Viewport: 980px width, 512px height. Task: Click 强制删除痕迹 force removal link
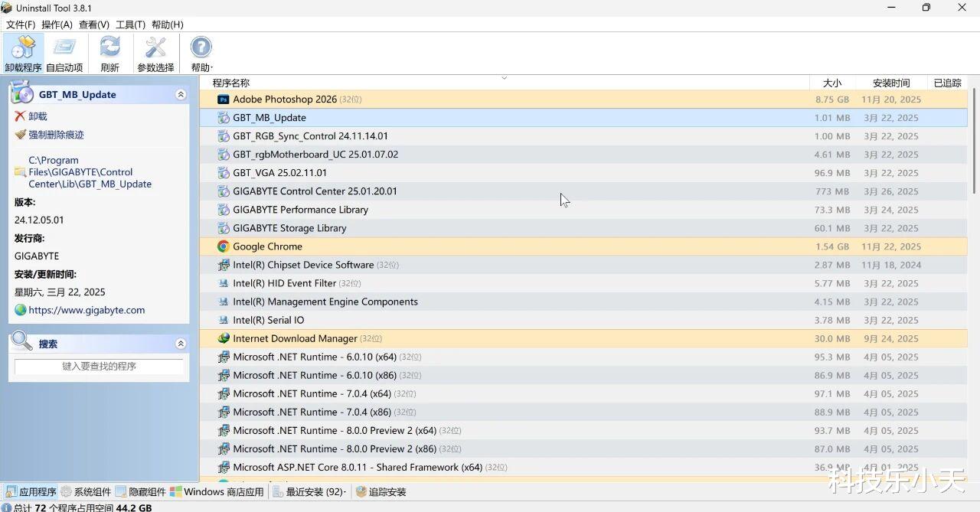click(x=57, y=135)
